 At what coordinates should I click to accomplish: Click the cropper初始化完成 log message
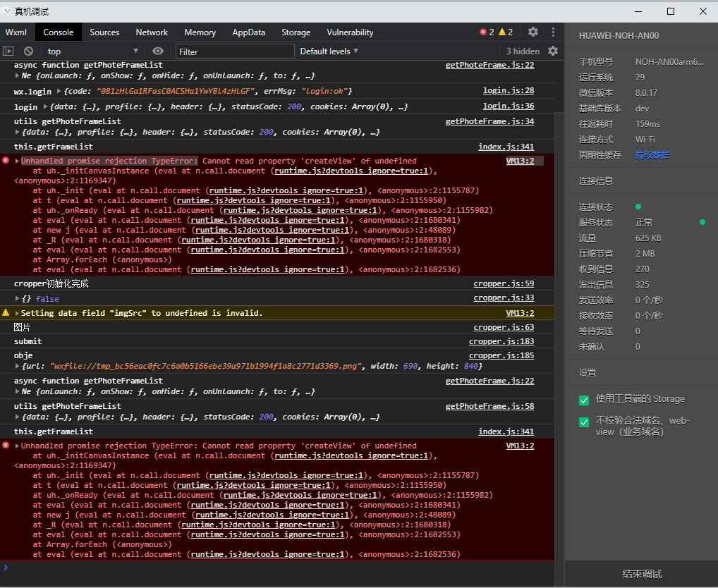click(x=51, y=283)
